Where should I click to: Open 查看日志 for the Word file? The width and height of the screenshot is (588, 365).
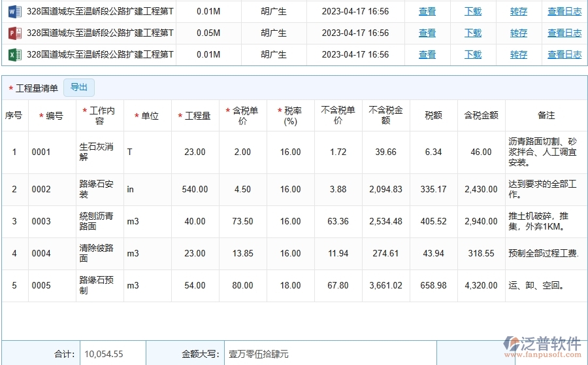(564, 11)
